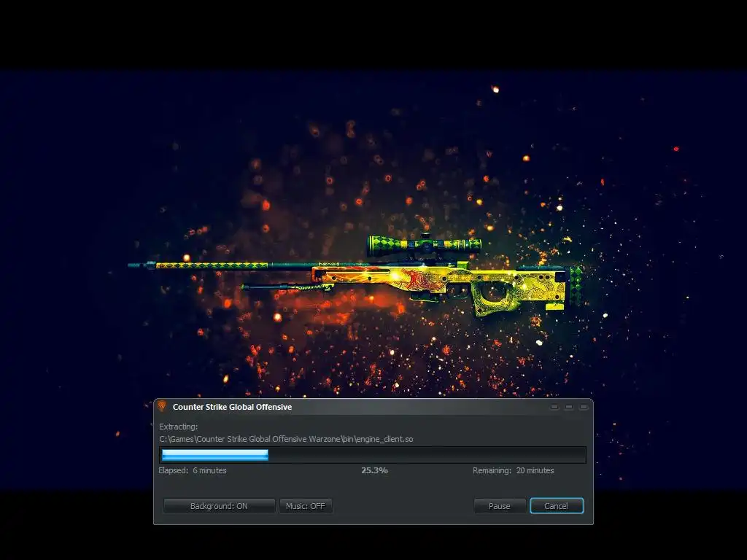Click the Counter Strike Global Offensive window title
The height and width of the screenshot is (560, 747).
233,407
